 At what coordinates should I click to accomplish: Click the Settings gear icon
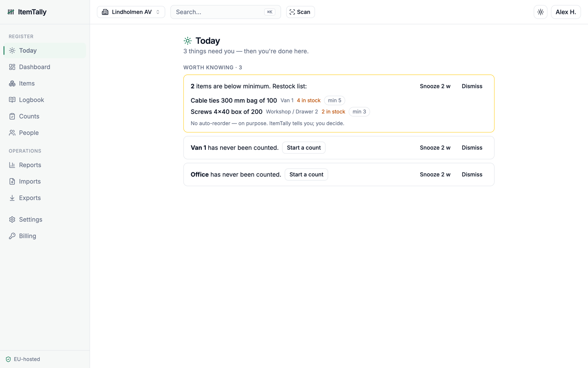(12, 220)
